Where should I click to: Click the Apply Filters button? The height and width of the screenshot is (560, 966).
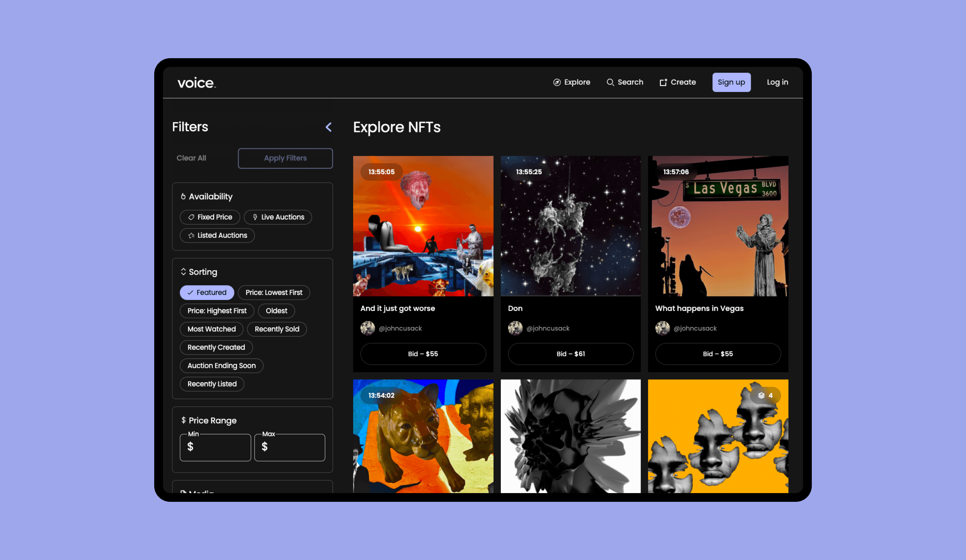coord(285,158)
